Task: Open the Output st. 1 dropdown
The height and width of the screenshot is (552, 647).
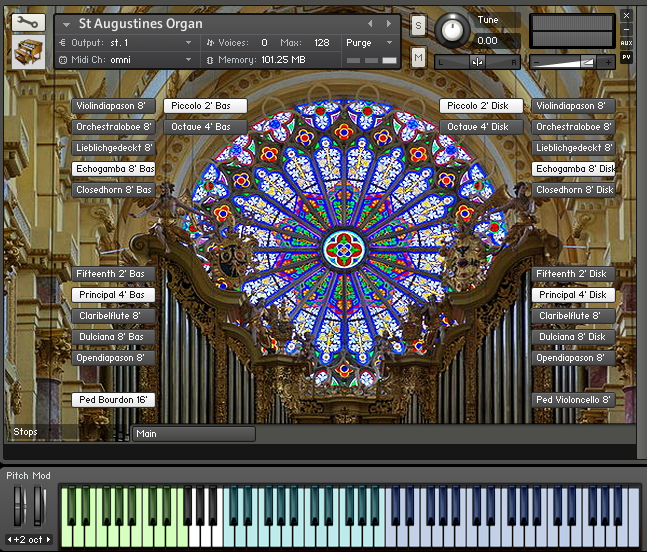Action: (189, 42)
